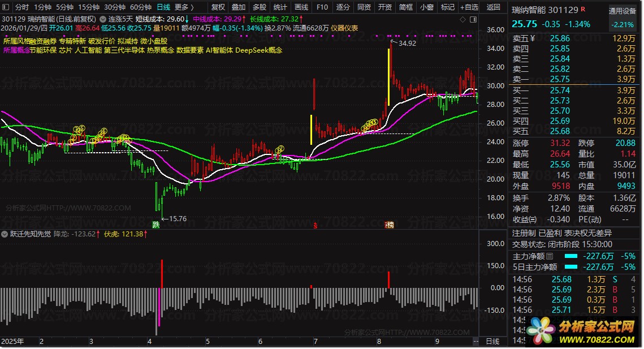Collapse the 跃迁先知先觉 indicator panel
Image resolution: width=644 pixels, height=349 pixels.
[5, 234]
